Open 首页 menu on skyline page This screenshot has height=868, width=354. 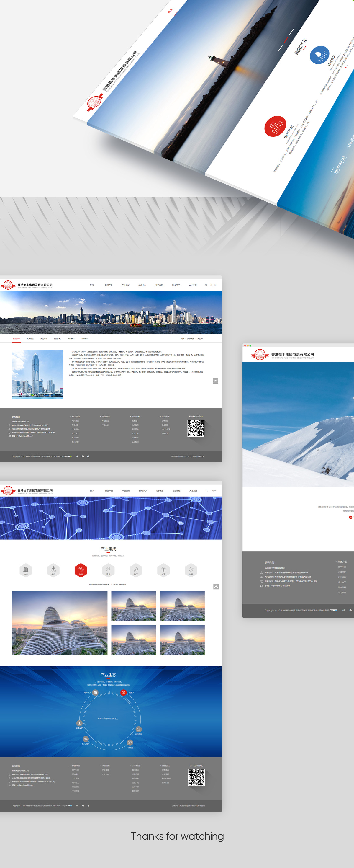tap(92, 285)
